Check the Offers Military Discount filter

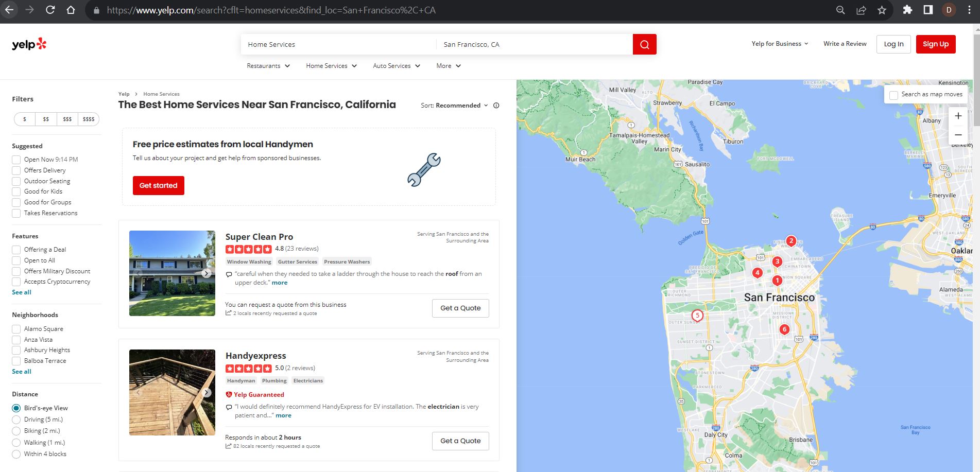16,271
